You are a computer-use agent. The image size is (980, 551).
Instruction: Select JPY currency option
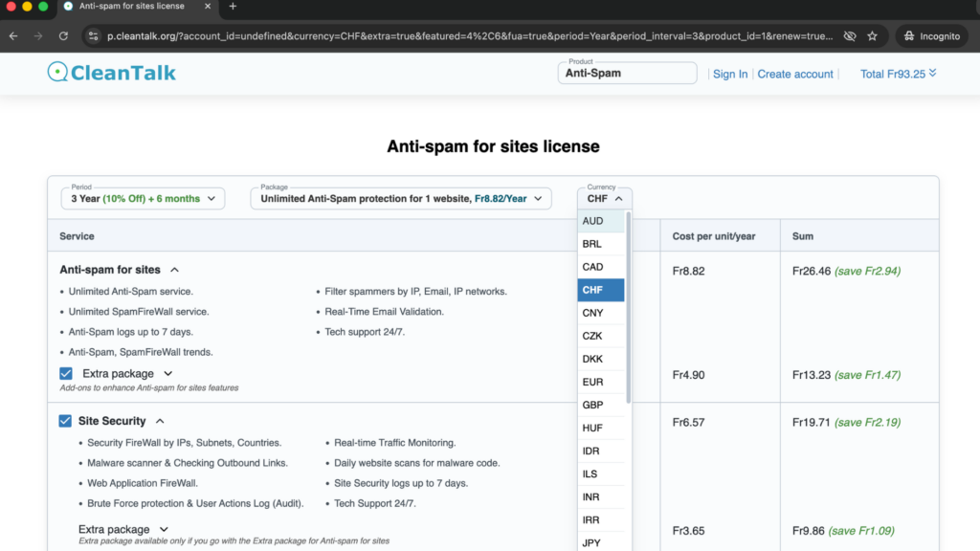click(x=601, y=543)
